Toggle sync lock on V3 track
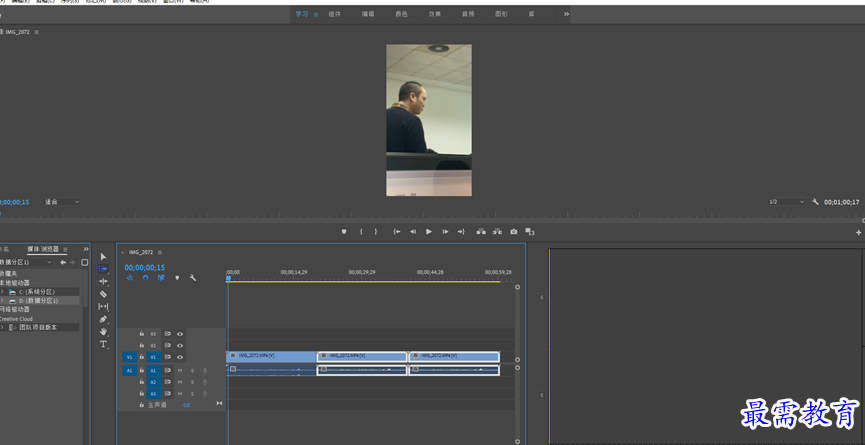This screenshot has width=865, height=445. coord(167,334)
